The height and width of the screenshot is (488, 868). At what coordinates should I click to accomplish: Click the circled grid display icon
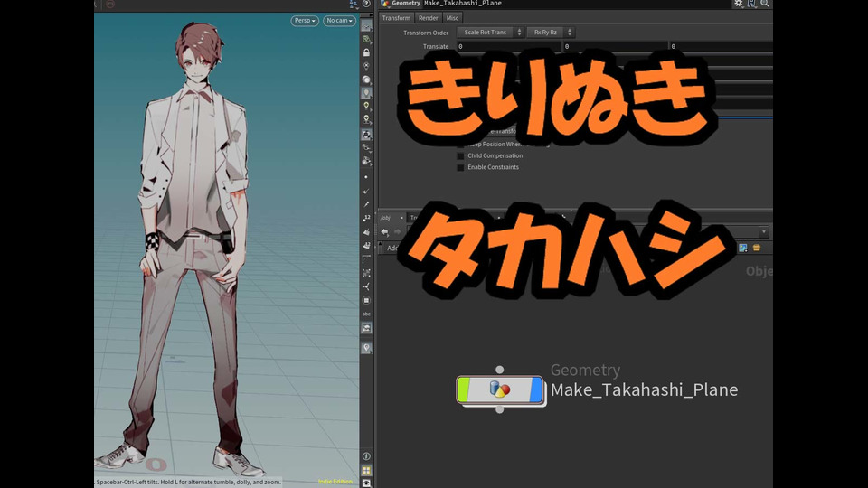[366, 300]
